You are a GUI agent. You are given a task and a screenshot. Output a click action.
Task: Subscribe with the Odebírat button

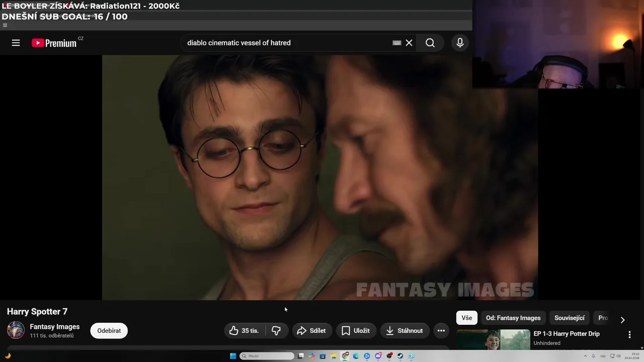coord(109,330)
